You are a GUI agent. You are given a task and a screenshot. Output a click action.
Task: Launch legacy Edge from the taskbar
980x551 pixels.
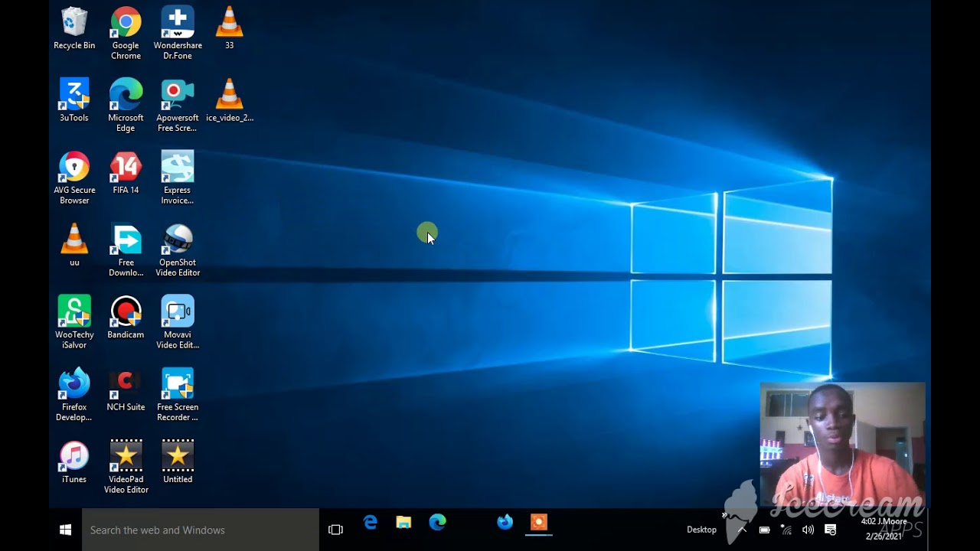371,523
